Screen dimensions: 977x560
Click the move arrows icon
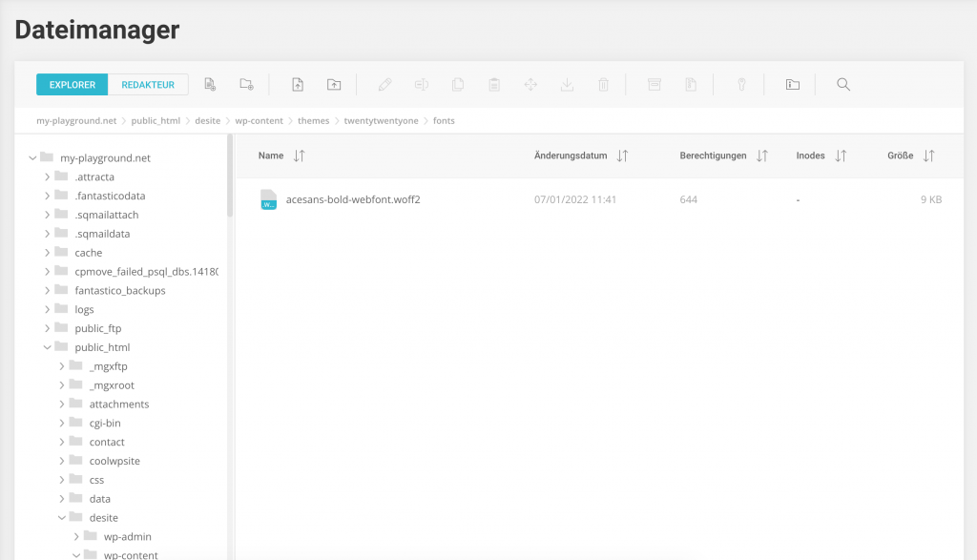click(x=530, y=84)
